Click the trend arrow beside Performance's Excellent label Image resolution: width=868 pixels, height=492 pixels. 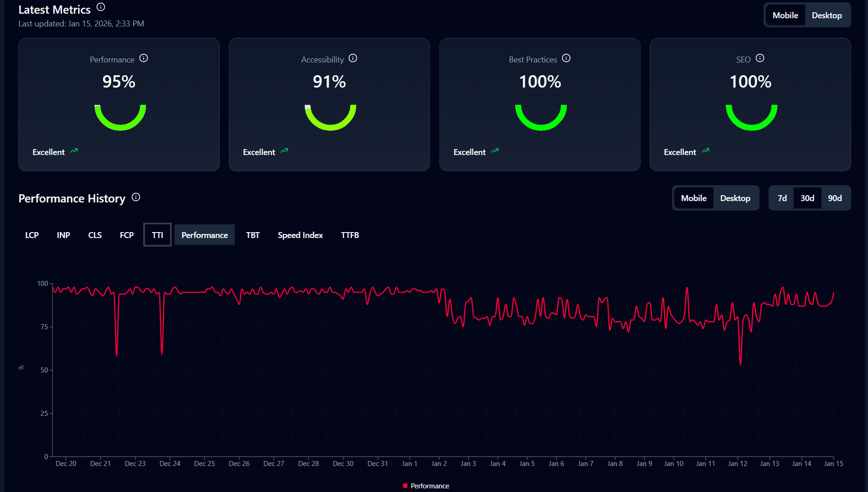pyautogui.click(x=75, y=151)
